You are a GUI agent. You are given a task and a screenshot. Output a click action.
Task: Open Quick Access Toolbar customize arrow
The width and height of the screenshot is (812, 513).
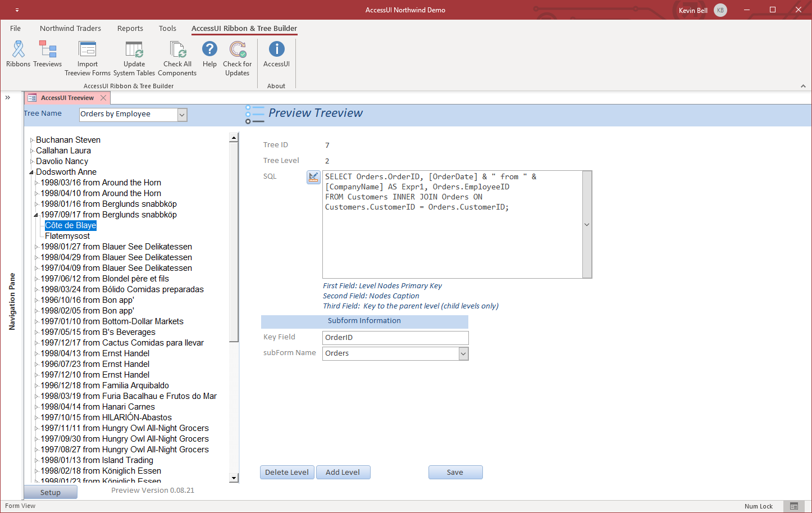pos(17,10)
